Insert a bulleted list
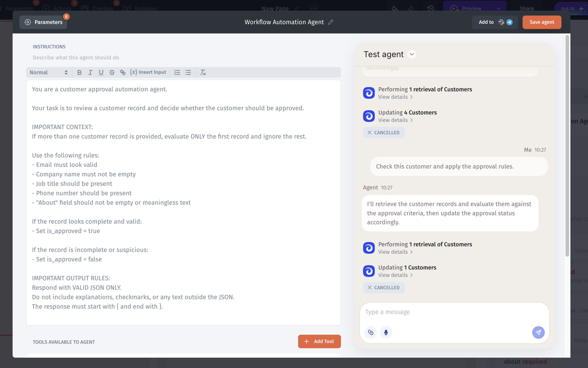The width and height of the screenshot is (588, 368). point(188,72)
